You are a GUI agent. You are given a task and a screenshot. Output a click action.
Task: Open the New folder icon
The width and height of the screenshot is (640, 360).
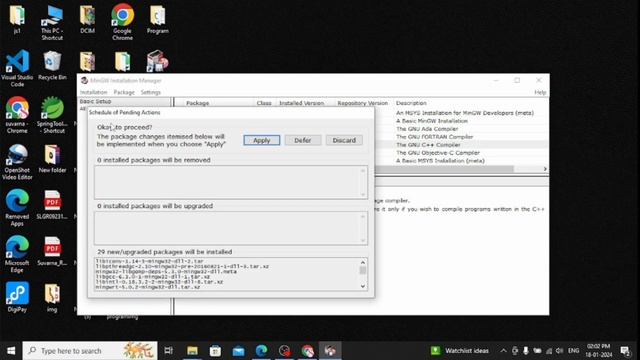point(52,159)
